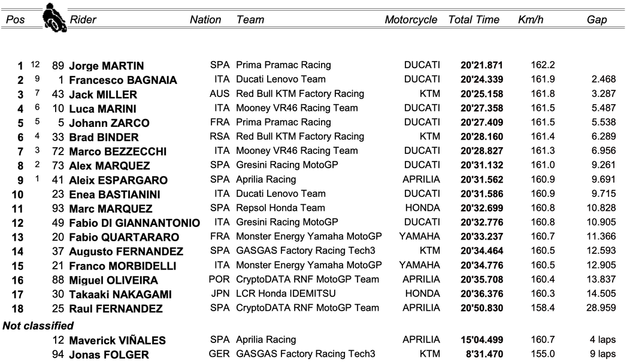Open Jack MILLER's rider entry

coord(103,95)
